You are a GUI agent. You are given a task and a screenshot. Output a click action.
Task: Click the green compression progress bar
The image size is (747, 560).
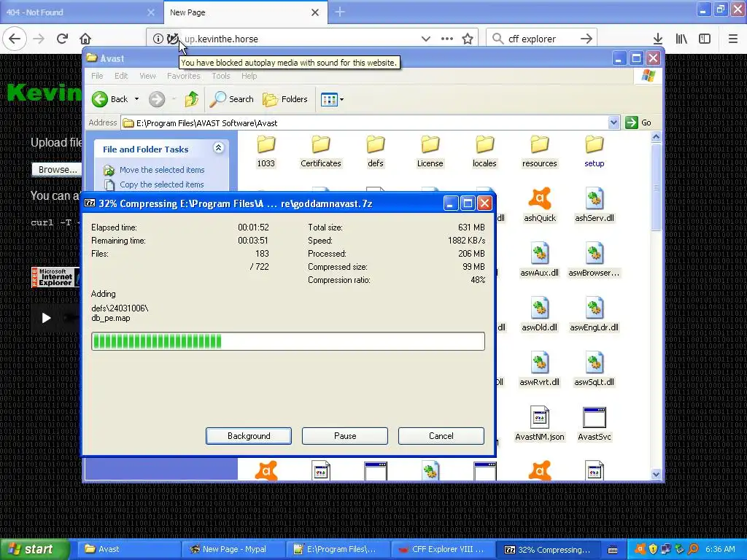coord(288,341)
